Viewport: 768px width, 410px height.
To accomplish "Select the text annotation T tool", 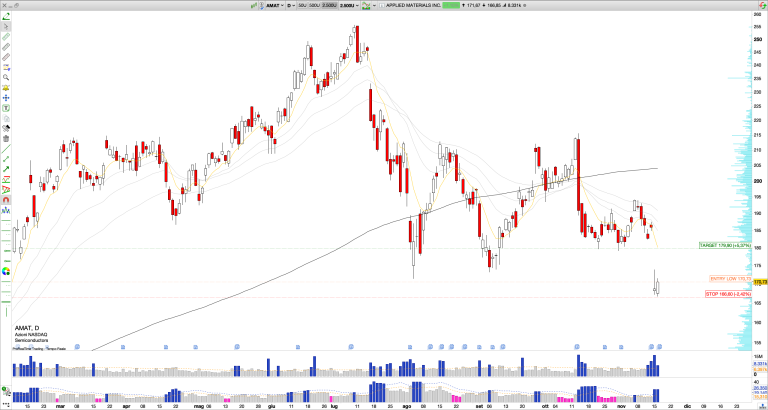I will pos(6,108).
